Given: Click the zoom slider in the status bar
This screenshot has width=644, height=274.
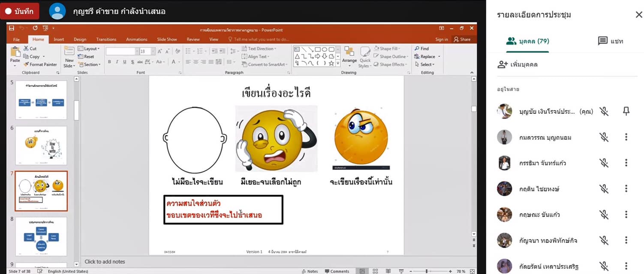Looking at the screenshot, I should coord(427,271).
